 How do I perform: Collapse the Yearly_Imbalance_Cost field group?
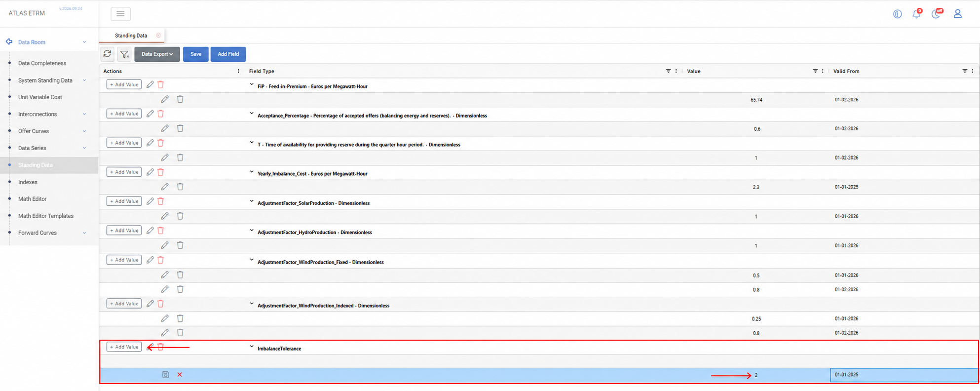pyautogui.click(x=252, y=172)
